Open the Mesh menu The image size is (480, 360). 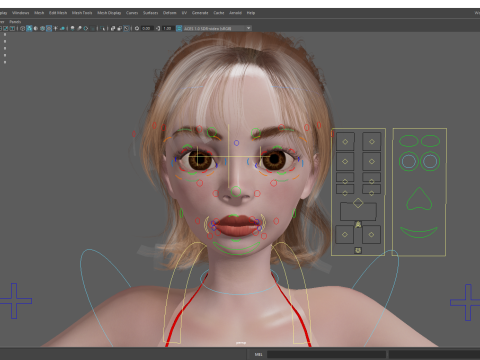39,13
